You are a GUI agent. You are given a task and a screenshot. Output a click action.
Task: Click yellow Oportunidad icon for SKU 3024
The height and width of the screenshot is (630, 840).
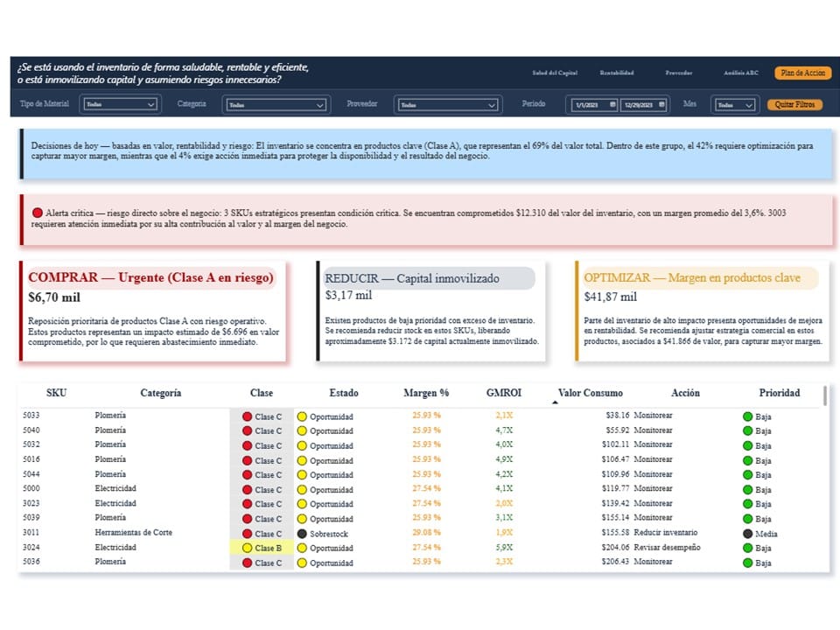(x=302, y=548)
